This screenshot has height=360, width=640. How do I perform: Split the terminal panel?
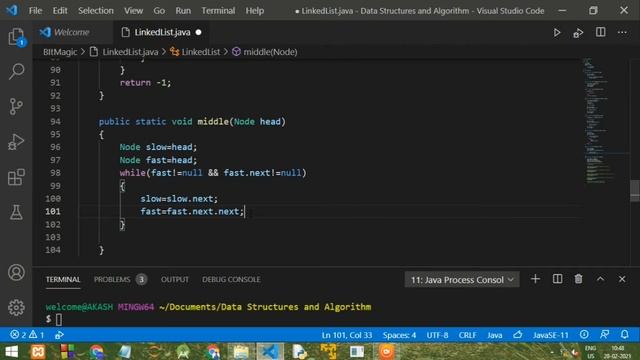click(x=557, y=279)
